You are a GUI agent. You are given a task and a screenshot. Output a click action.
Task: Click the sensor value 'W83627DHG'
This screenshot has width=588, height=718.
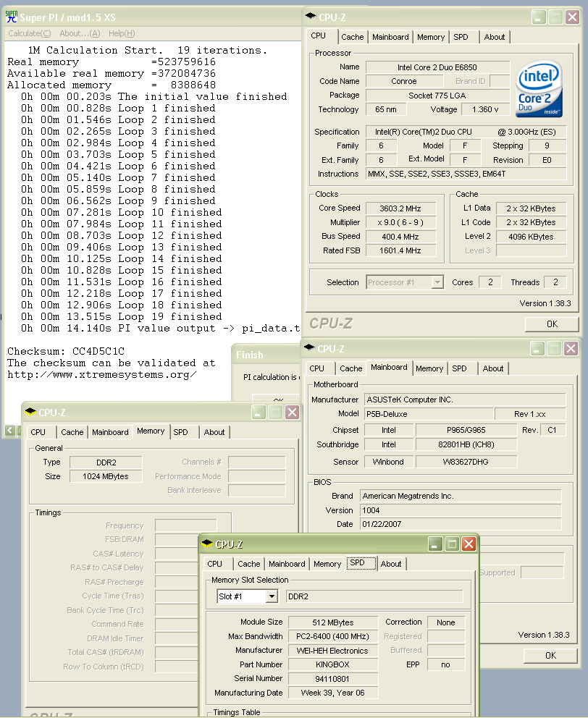pos(466,462)
